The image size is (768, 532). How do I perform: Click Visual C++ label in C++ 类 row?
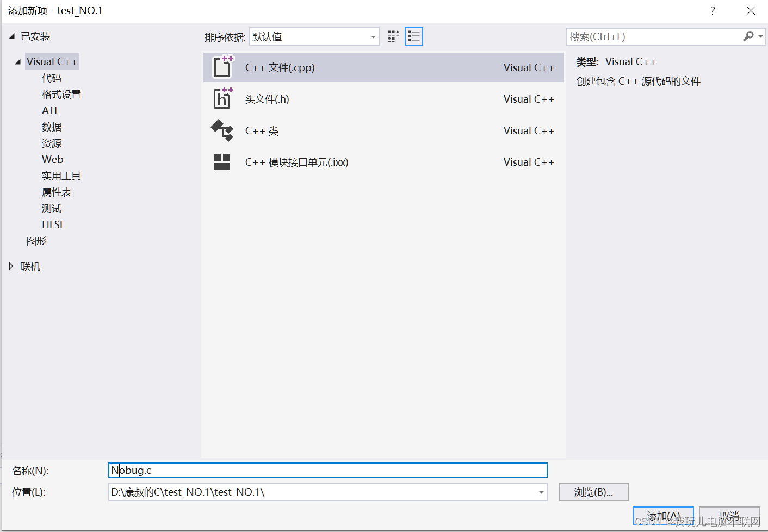click(529, 131)
